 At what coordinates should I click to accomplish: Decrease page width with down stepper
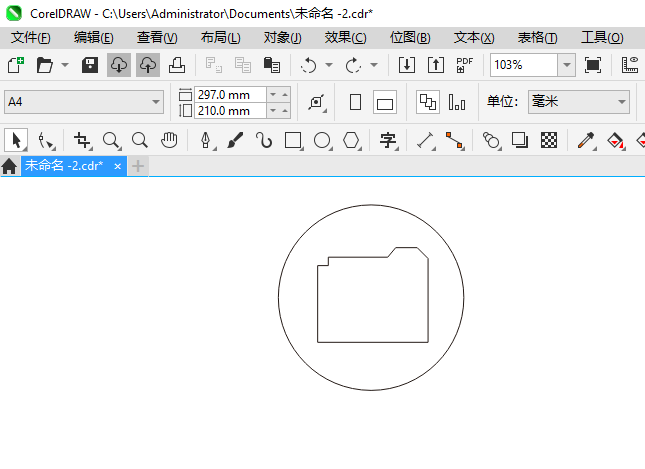[x=273, y=95]
